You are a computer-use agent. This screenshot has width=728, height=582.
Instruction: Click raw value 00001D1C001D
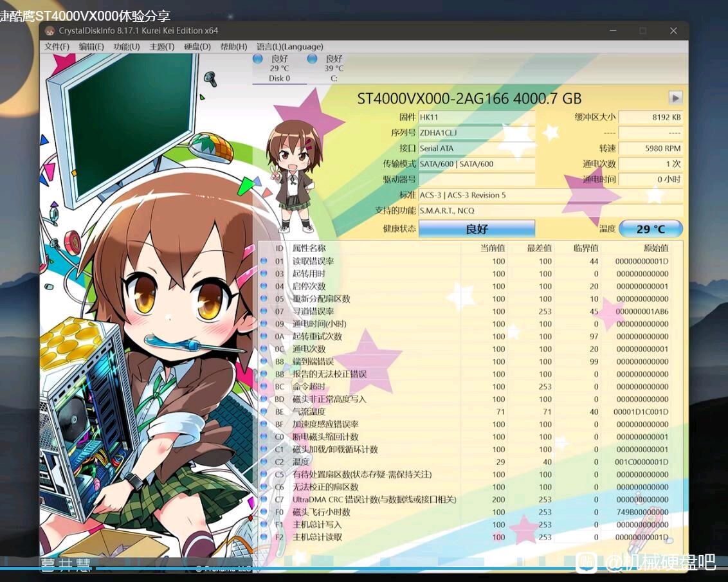click(x=641, y=412)
